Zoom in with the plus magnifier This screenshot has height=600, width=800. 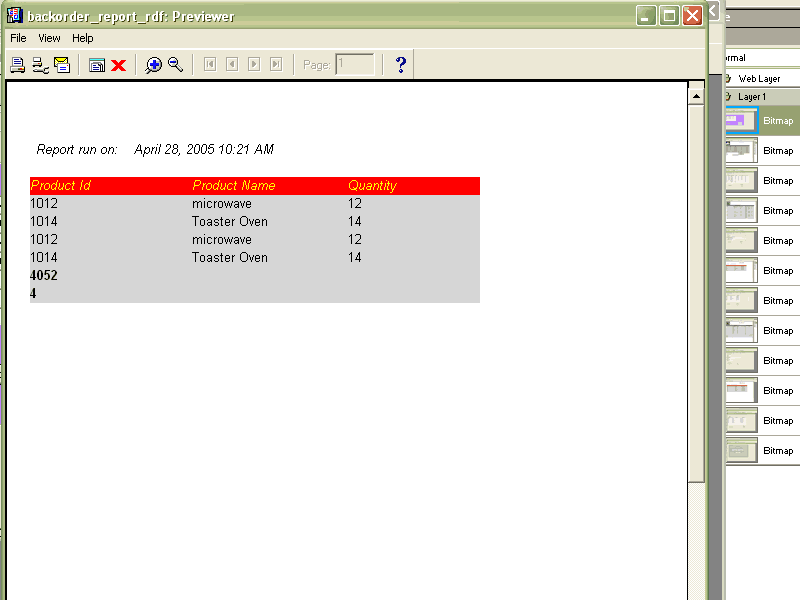coord(153,65)
